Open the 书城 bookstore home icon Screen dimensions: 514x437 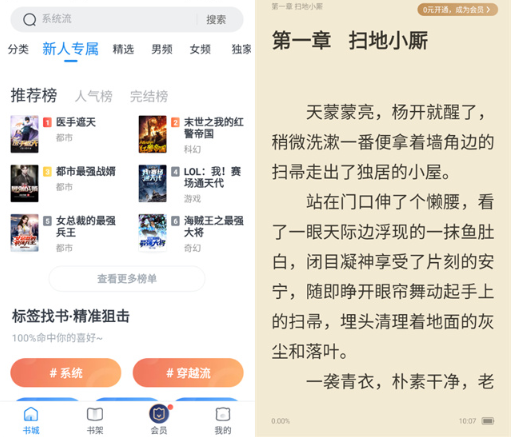31,414
